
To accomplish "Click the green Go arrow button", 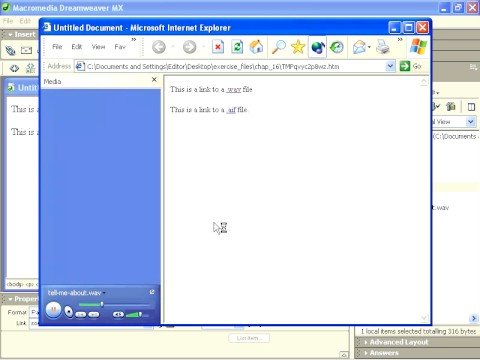I will click(x=405, y=66).
